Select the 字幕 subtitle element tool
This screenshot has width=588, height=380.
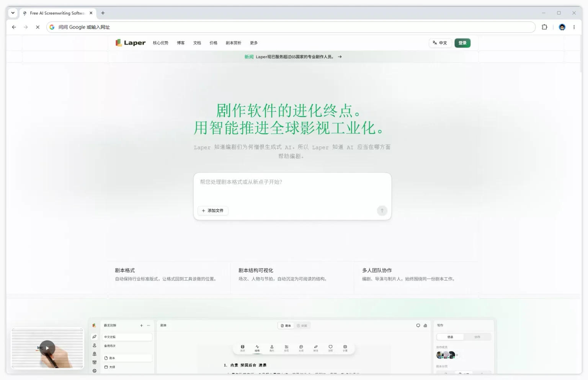point(345,348)
